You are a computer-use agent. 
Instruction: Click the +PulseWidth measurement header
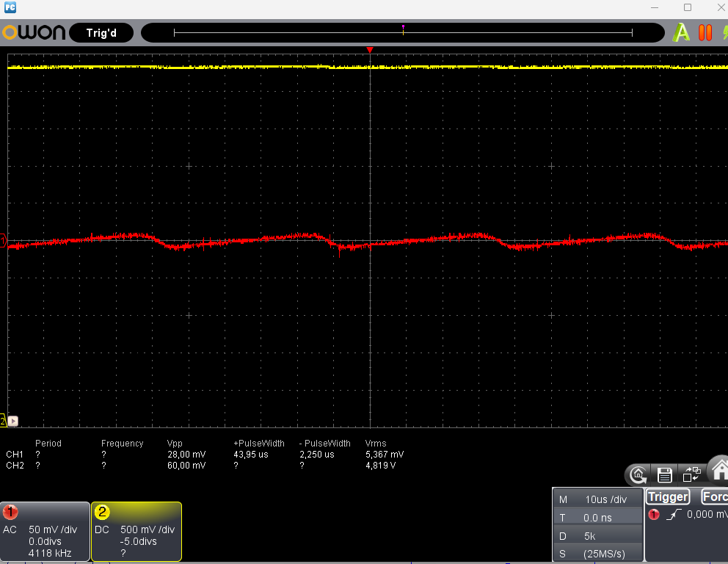(x=259, y=444)
